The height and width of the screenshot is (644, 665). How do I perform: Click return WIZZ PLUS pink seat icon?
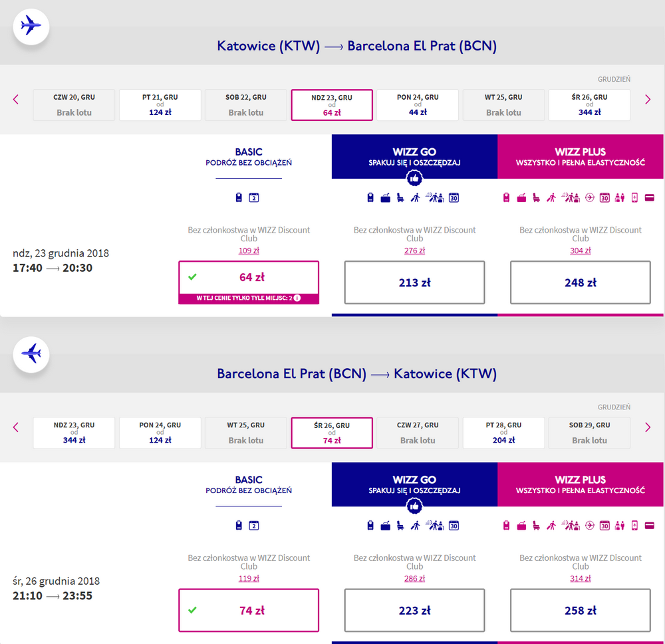537,526
